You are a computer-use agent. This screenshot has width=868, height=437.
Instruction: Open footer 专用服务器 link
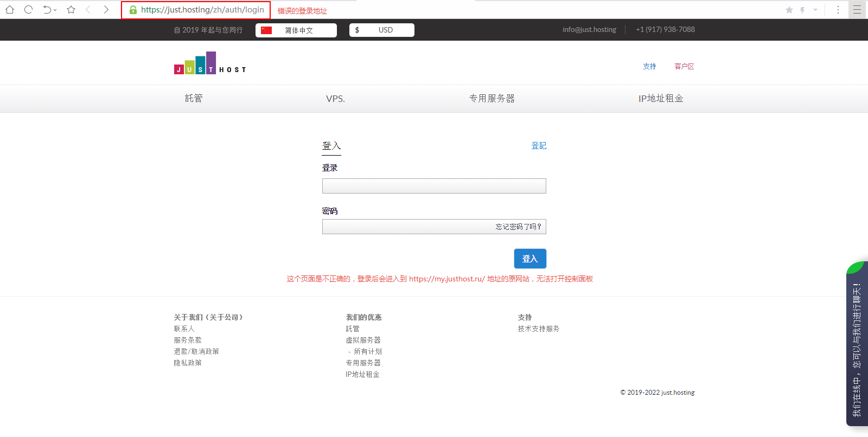pos(363,363)
